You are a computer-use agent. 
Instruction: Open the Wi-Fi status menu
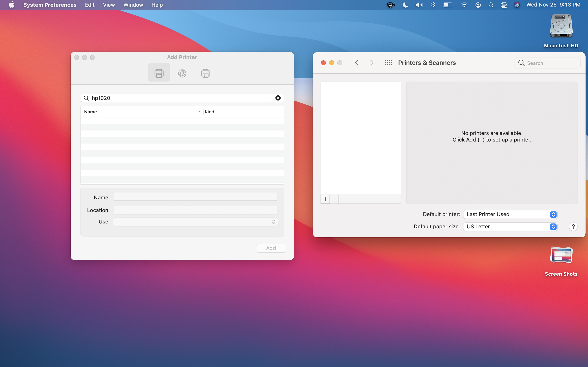(x=464, y=5)
